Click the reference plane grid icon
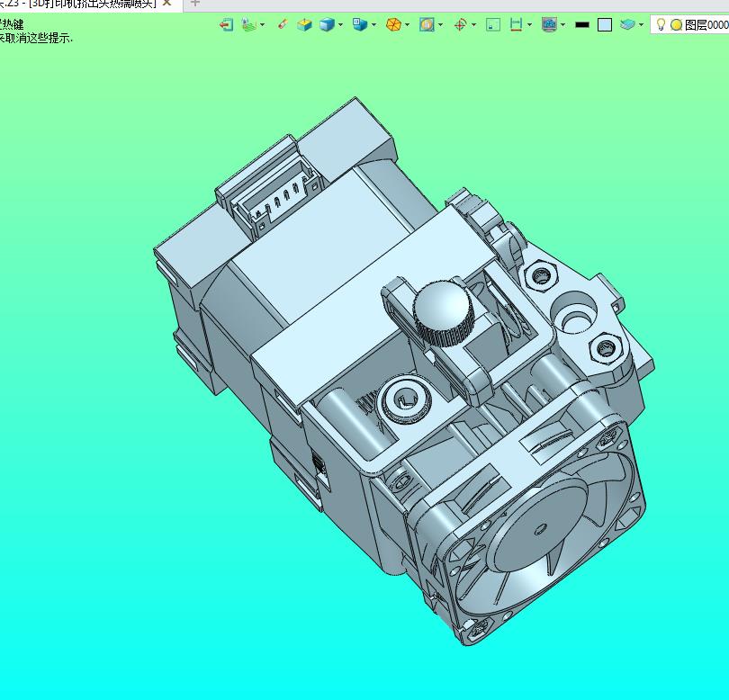729x700 pixels. tap(249, 24)
